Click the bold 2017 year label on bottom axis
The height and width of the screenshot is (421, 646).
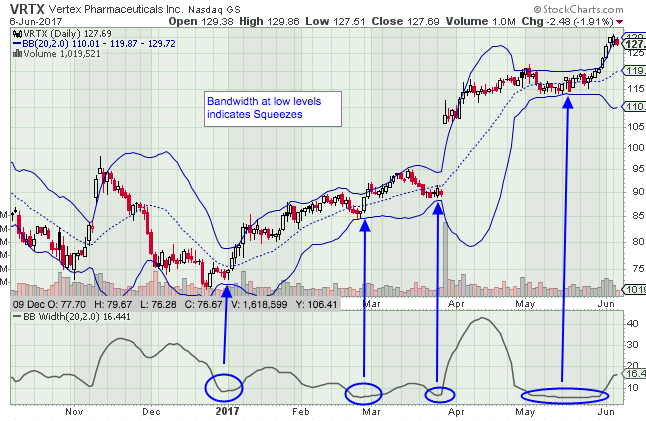(x=227, y=412)
